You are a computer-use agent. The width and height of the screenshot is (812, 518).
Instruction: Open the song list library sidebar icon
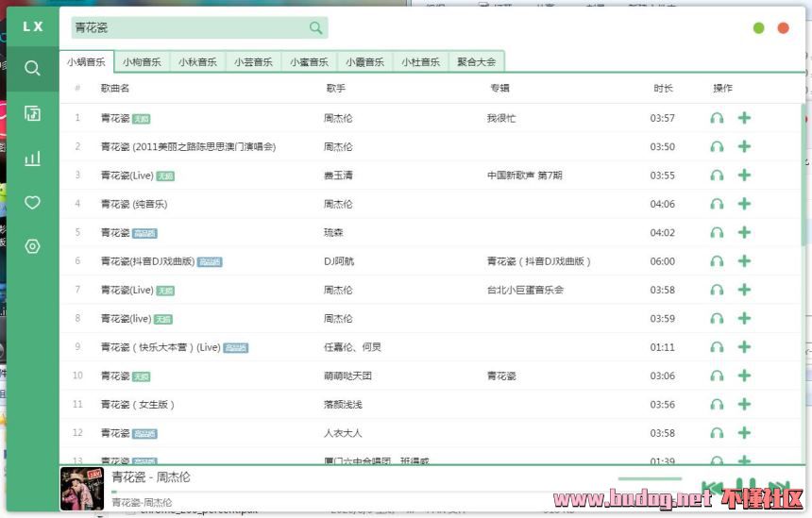[32, 113]
